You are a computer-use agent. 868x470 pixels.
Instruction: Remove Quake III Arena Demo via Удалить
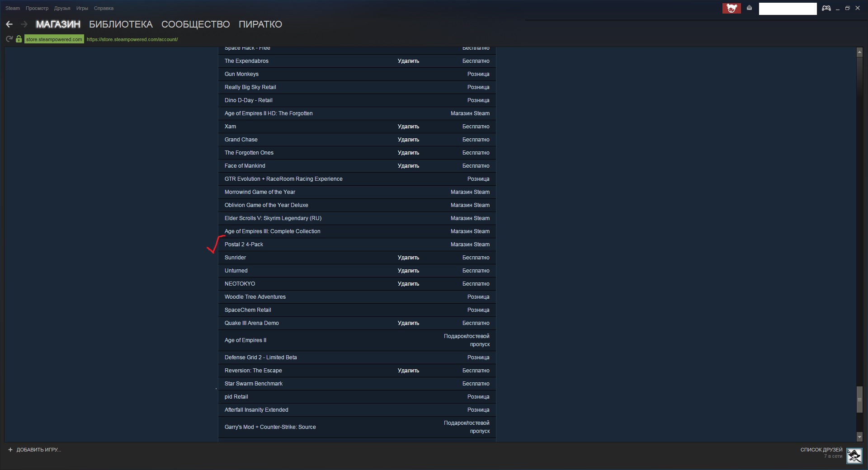pyautogui.click(x=408, y=323)
